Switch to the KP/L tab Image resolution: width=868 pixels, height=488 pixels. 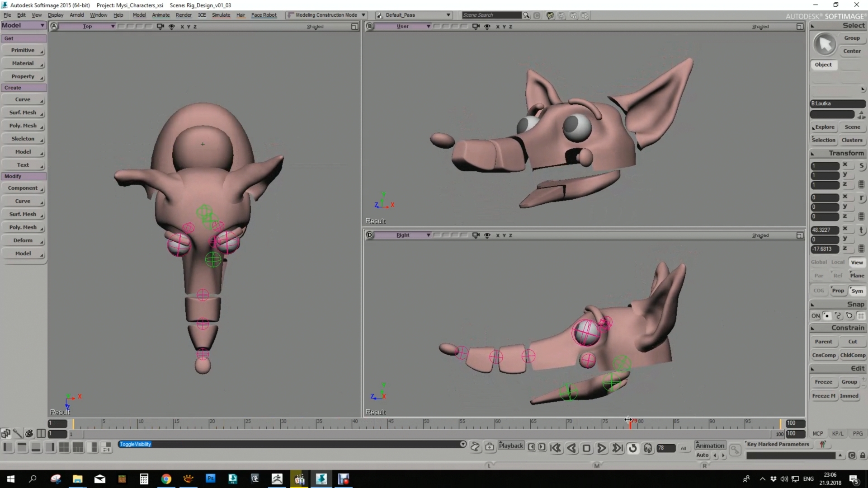point(838,434)
